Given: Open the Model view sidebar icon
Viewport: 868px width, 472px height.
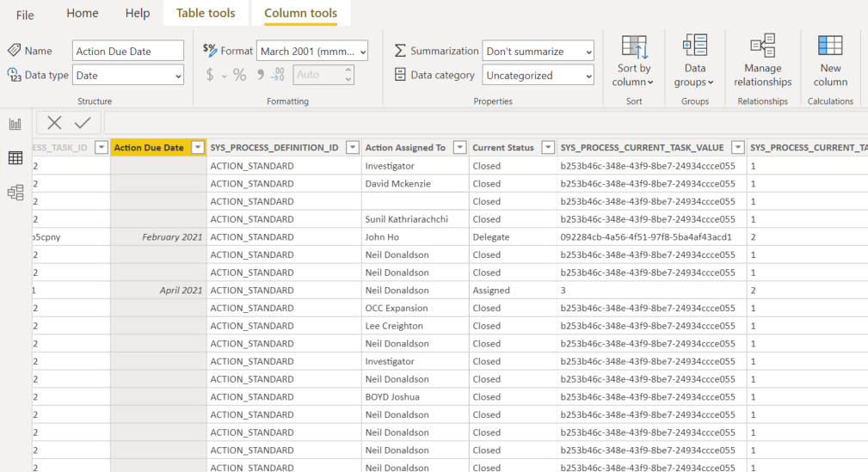Looking at the screenshot, I should click(15, 193).
